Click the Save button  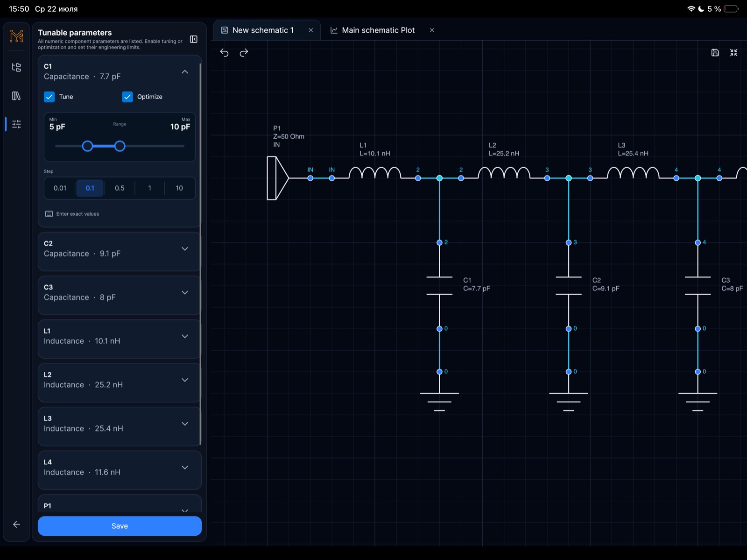(120, 526)
